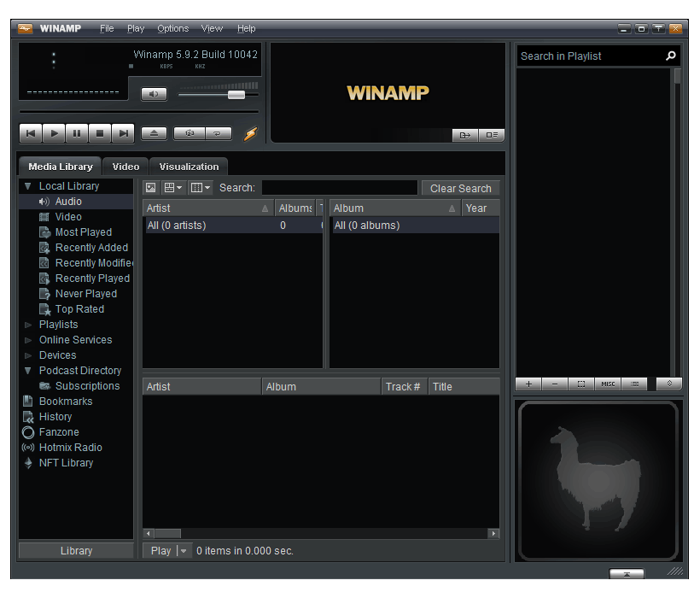Screen dimensions: 700x598
Task: Switch to the Video tab
Action: (125, 167)
